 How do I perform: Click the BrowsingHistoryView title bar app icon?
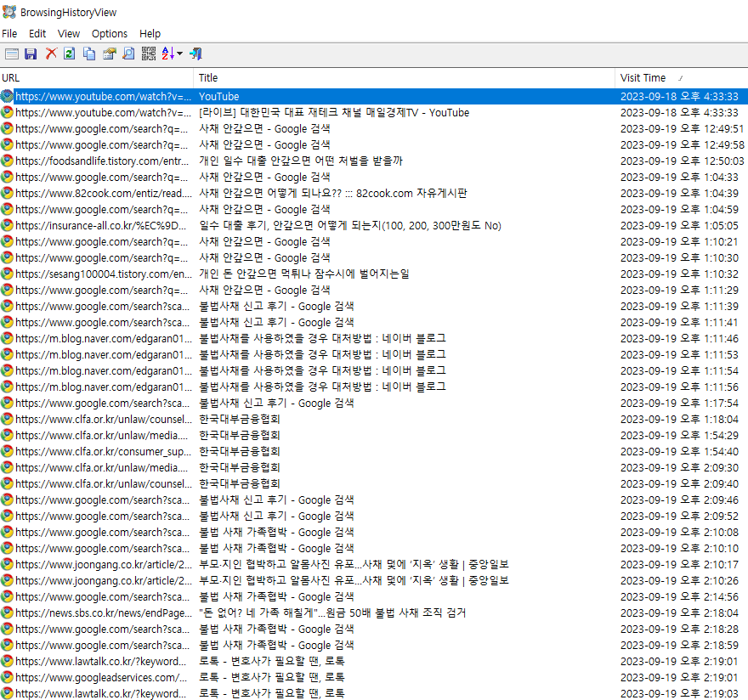[9, 12]
